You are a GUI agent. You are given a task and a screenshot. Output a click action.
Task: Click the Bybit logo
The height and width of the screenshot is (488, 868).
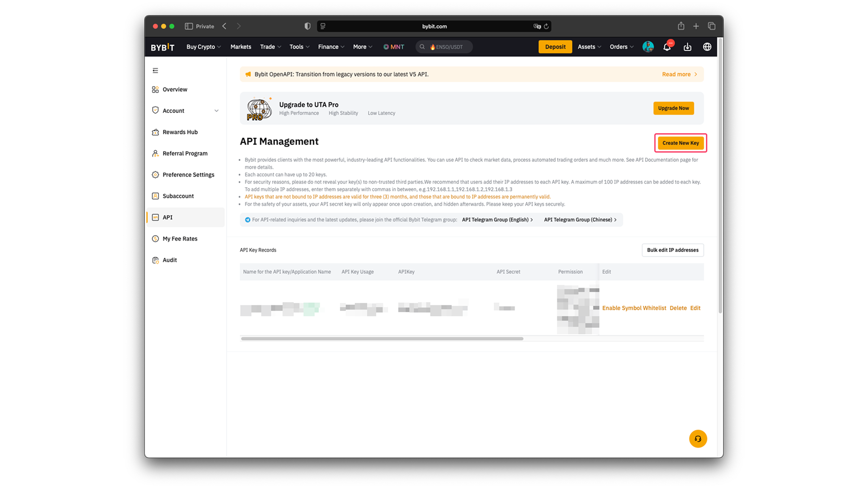pos(162,47)
